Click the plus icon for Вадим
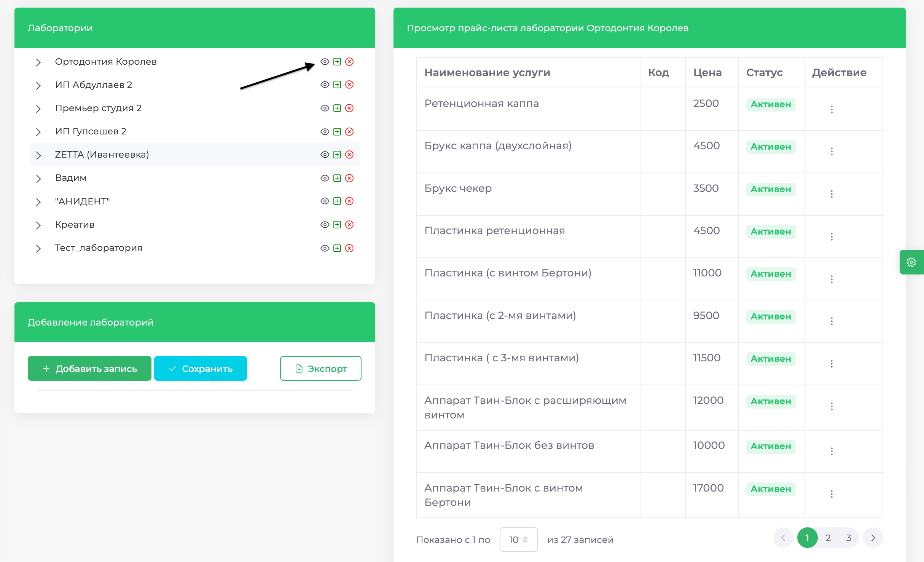Screen dimensions: 924x562 (x=337, y=178)
